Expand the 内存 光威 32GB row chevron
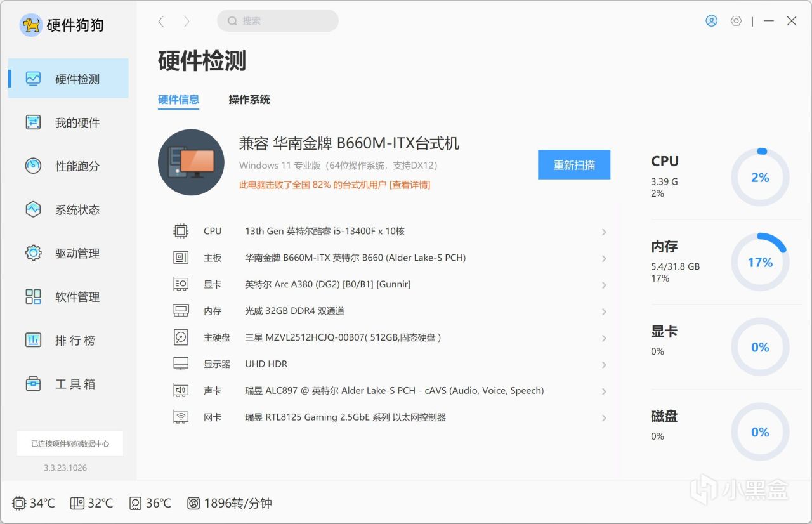812x524 pixels. (x=604, y=312)
